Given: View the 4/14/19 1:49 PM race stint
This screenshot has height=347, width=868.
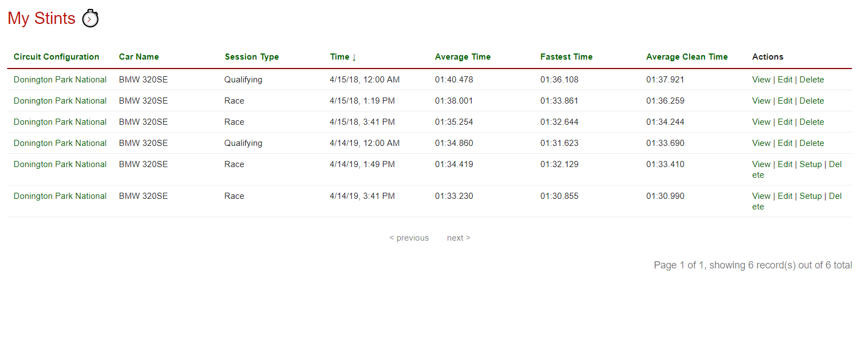Looking at the screenshot, I should [761, 164].
